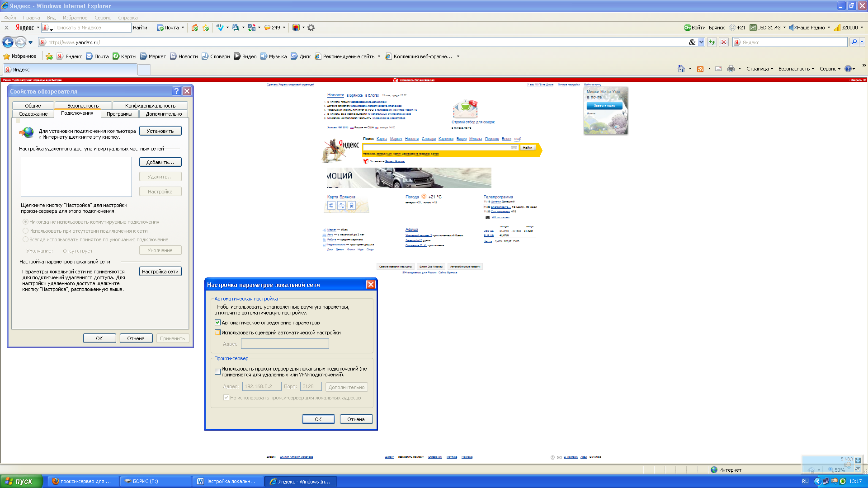
Task: Open the Файл menu
Action: point(10,18)
